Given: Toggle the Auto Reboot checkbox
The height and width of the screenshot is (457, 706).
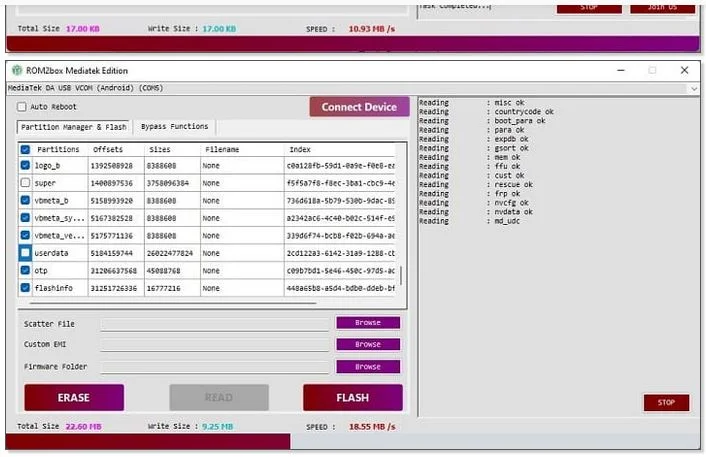Looking at the screenshot, I should pos(22,107).
